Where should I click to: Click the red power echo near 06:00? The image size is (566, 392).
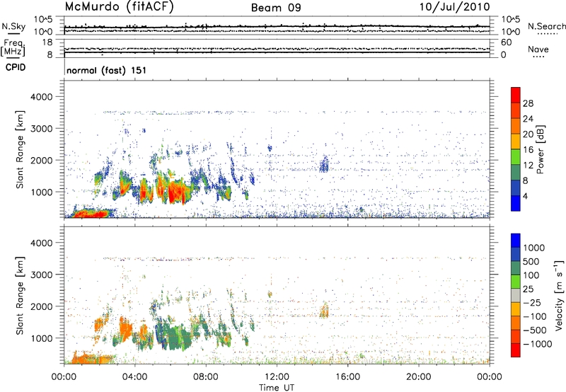click(x=177, y=192)
